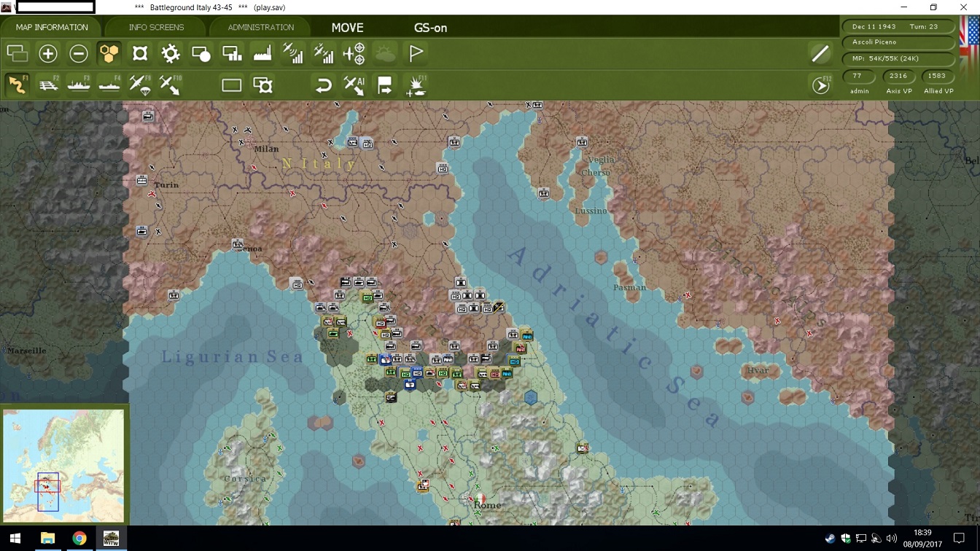Image resolution: width=980 pixels, height=551 pixels.
Task: Click the minimap of Europe
Action: tap(63, 465)
